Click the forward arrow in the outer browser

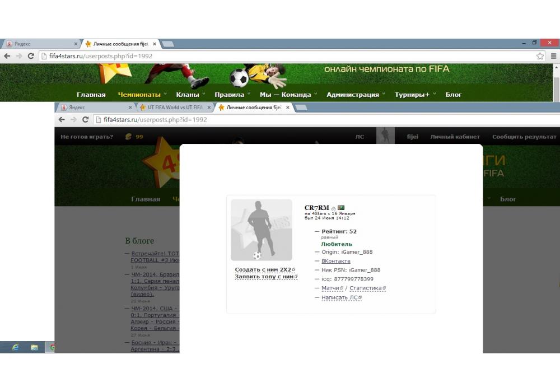pyautogui.click(x=19, y=56)
